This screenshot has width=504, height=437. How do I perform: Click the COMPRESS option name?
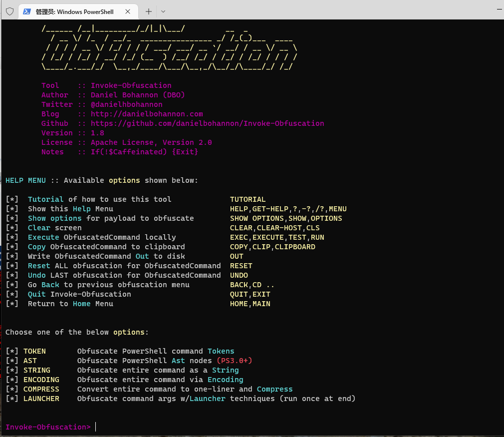tap(41, 389)
